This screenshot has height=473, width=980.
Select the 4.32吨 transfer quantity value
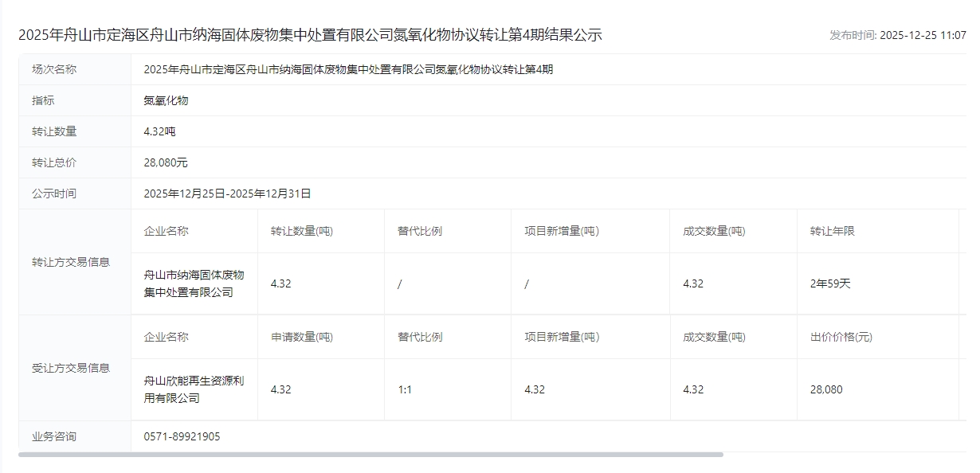tap(159, 131)
